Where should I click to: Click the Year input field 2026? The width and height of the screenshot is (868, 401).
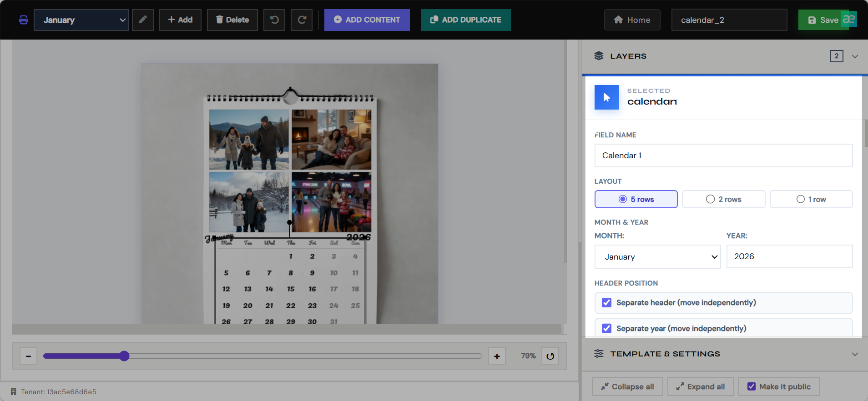789,256
